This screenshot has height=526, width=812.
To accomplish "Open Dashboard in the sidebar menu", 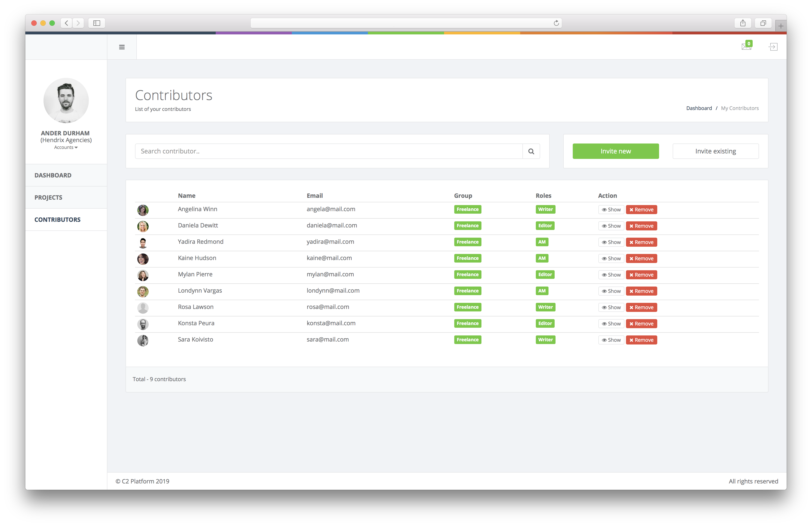I will pos(53,175).
